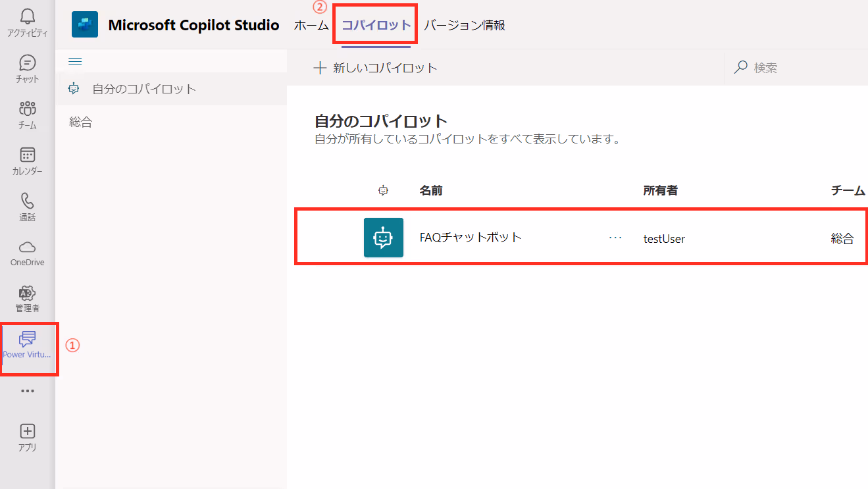Click the Microsoft Copilot Studio logo

[x=85, y=25]
